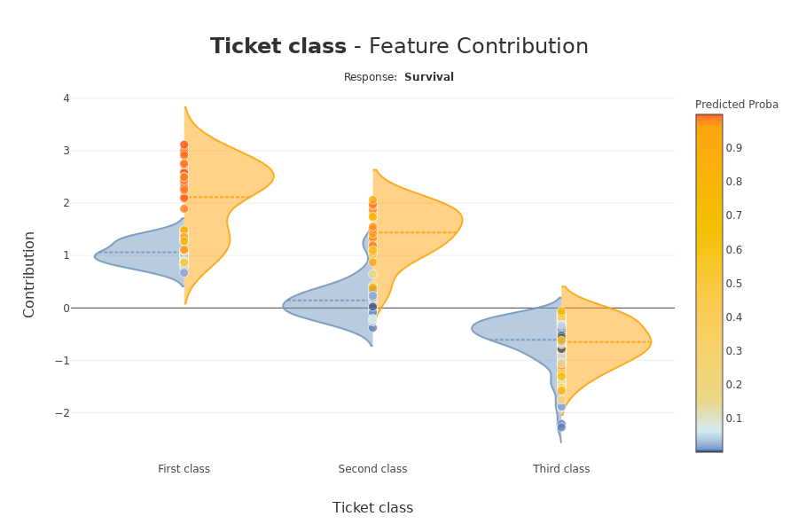
Task: Click the blue violin for Third class
Action: pyautogui.click(x=514, y=332)
